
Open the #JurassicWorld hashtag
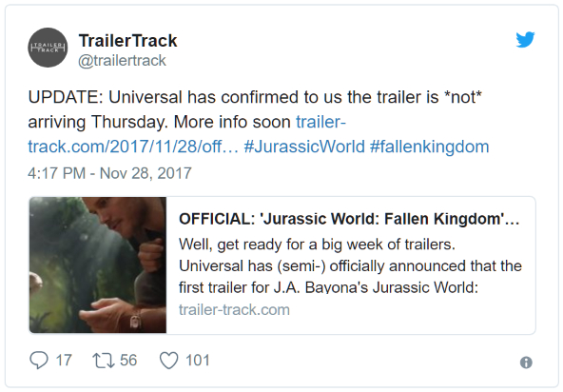[x=304, y=147]
